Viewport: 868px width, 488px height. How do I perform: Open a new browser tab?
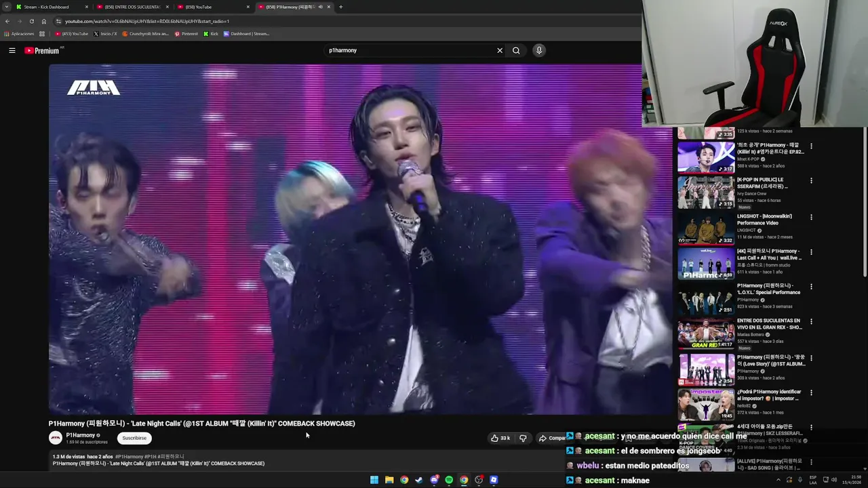pyautogui.click(x=340, y=7)
